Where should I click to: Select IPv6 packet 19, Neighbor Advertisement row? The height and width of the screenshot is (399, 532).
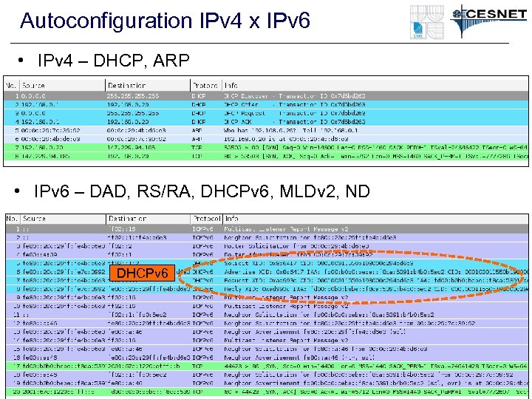tap(267, 383)
